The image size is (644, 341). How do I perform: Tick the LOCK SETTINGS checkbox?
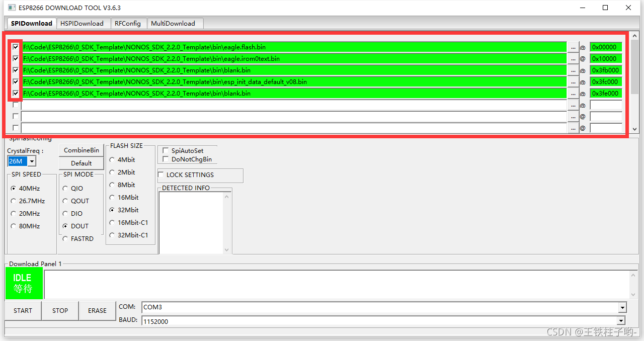pos(161,175)
